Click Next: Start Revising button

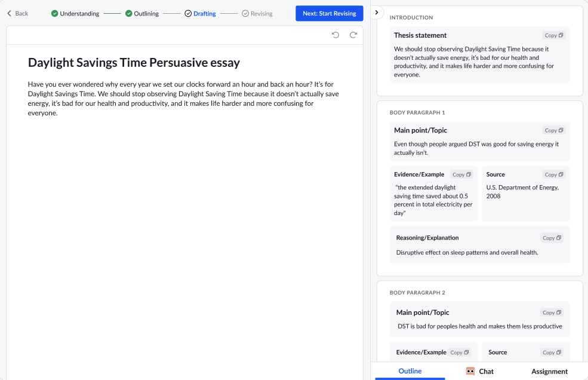pos(330,14)
